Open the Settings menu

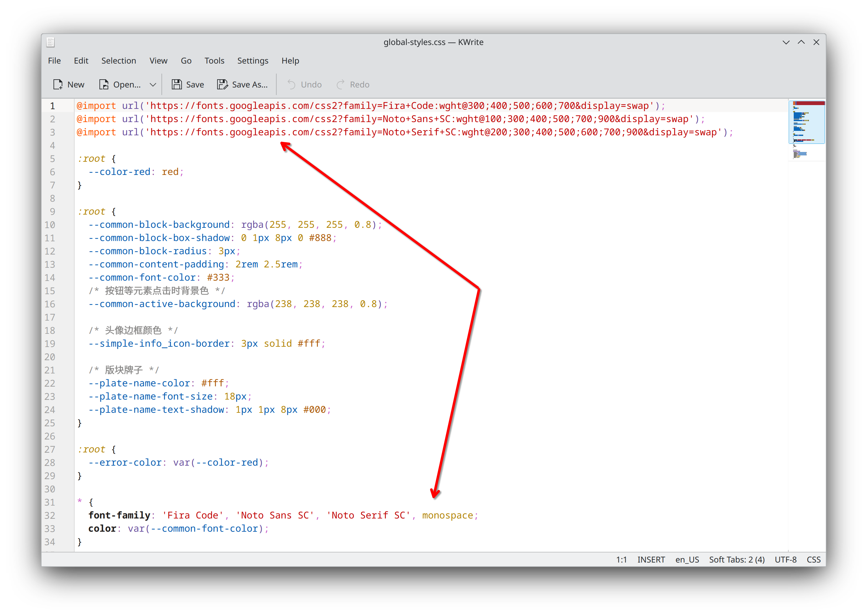pos(253,61)
